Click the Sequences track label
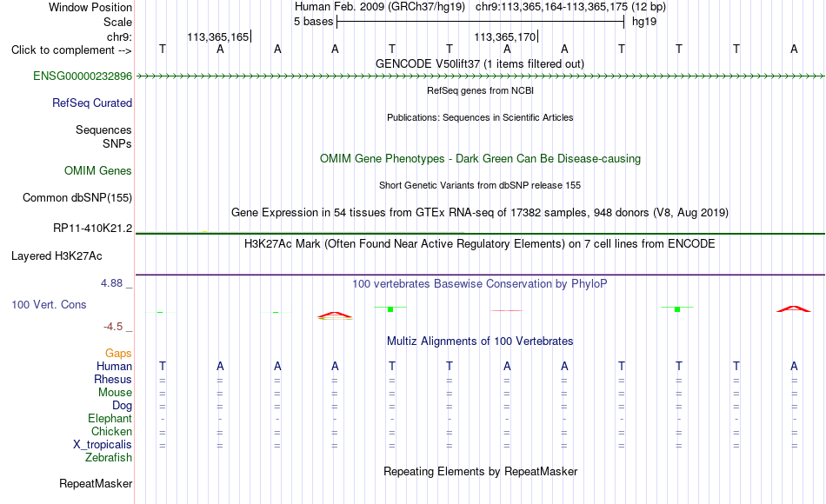826x504 pixels. click(103, 129)
